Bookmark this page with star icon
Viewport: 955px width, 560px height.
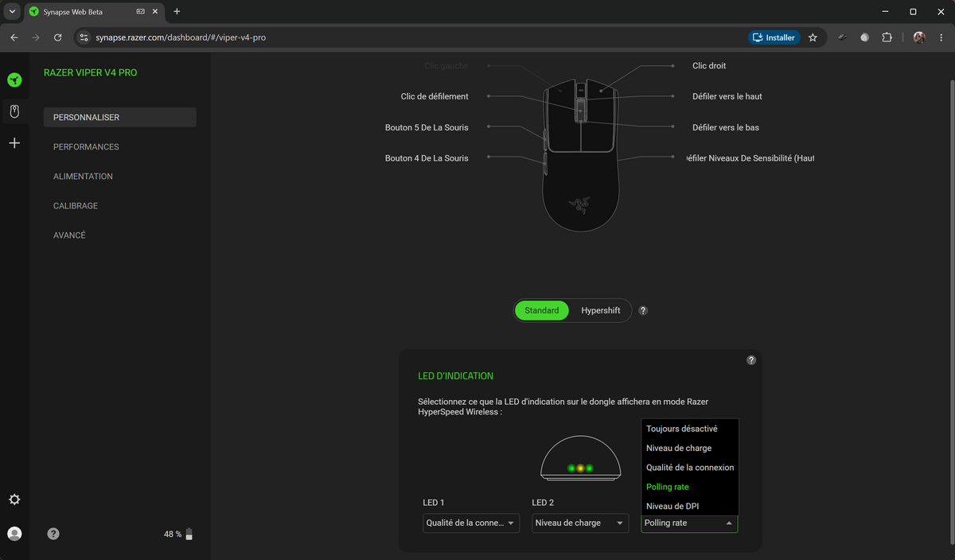tap(813, 37)
